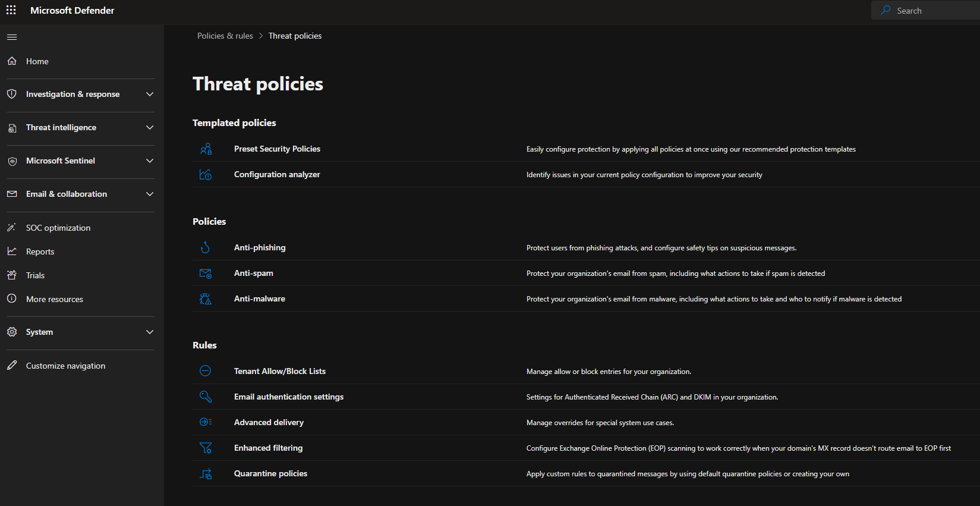The height and width of the screenshot is (506, 980).
Task: Click the Anti-malware bug icon
Action: [x=206, y=298]
